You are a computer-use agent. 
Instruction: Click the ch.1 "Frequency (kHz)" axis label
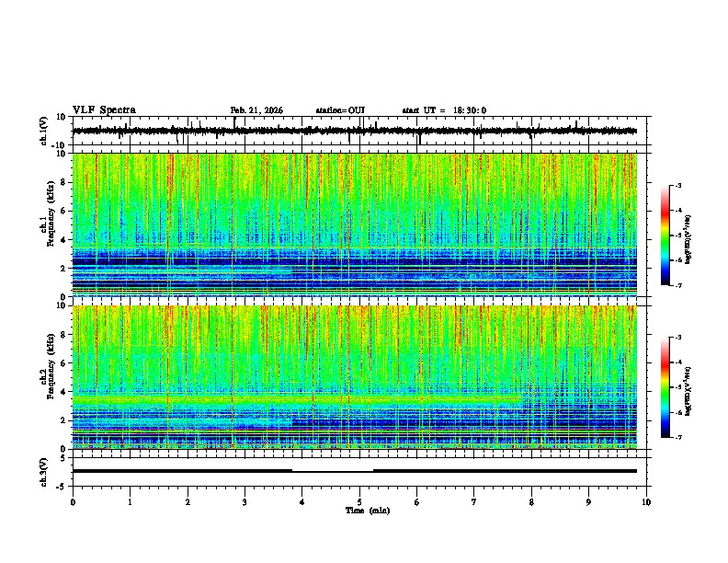tap(51, 213)
